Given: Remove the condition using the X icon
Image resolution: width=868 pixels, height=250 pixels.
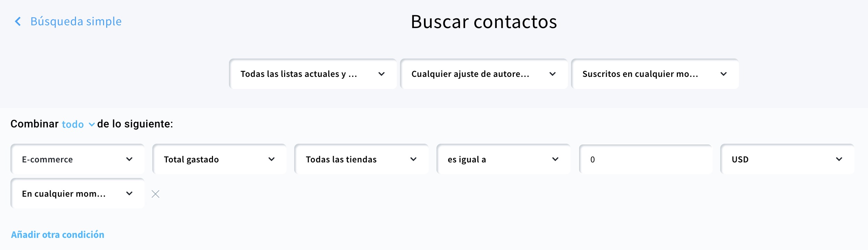Looking at the screenshot, I should pos(155,194).
